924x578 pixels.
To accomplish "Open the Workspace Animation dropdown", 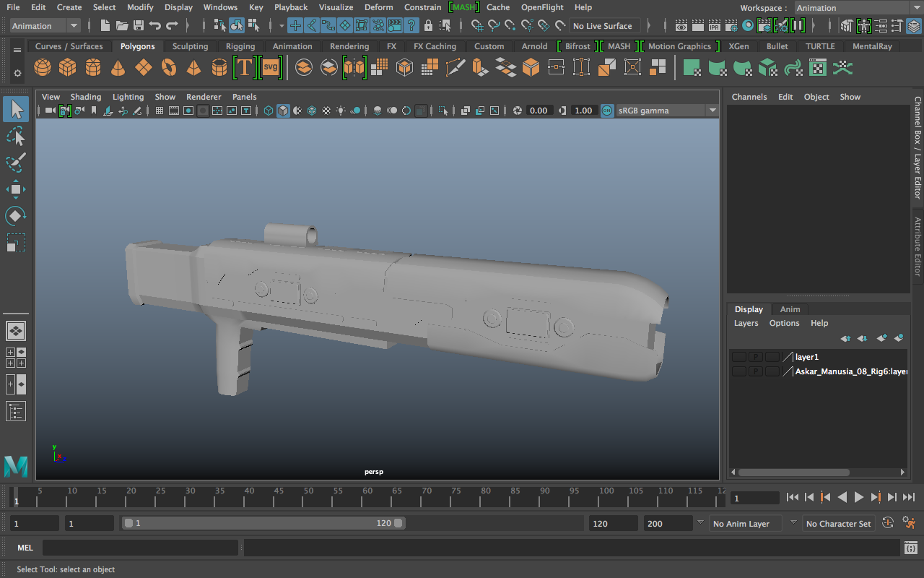I will [x=858, y=8].
